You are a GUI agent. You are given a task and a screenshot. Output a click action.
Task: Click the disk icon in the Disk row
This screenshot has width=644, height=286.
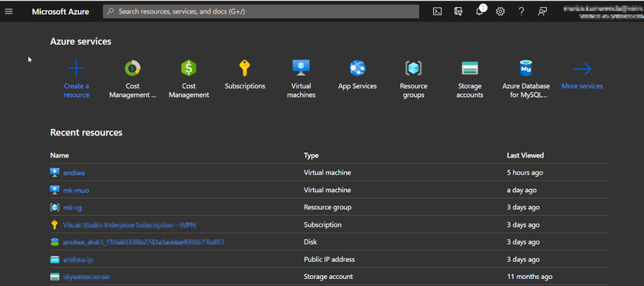(55, 242)
